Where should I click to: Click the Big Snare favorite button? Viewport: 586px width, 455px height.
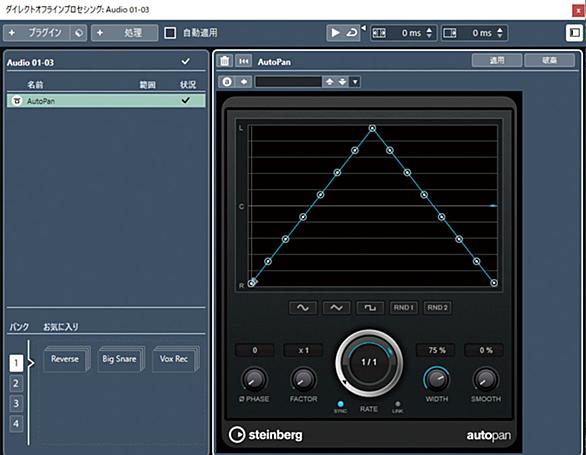[x=120, y=359]
